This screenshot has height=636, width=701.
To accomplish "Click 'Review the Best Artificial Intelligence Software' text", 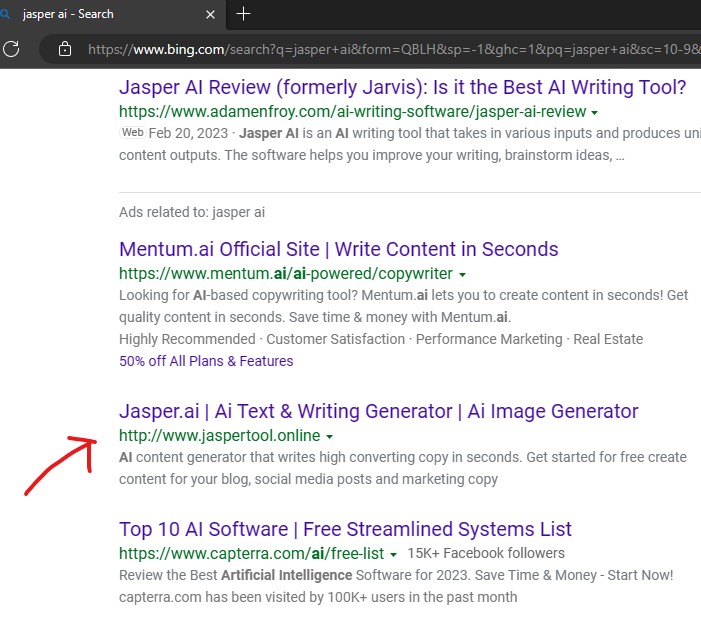I will point(396,575).
